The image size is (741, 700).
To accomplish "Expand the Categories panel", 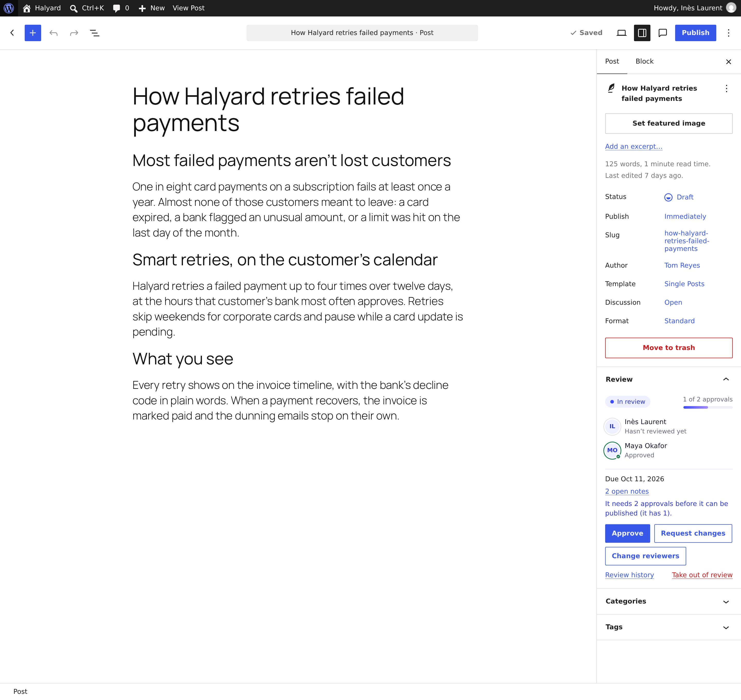I will pos(669,601).
